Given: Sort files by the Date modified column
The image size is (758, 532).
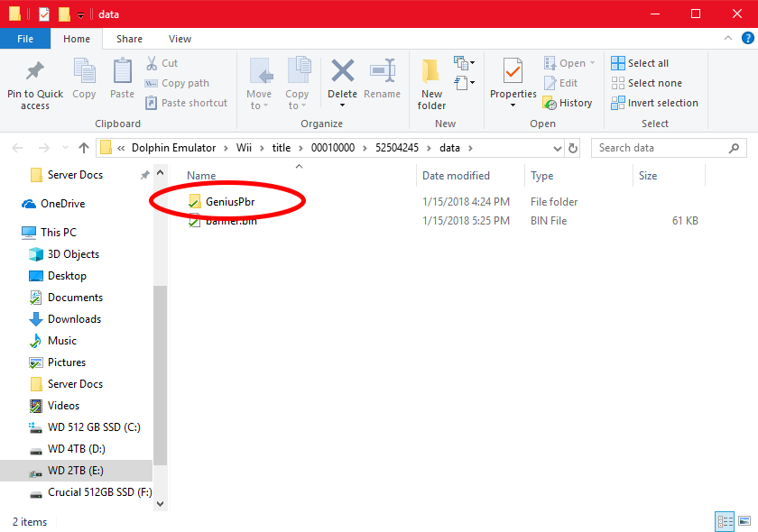Looking at the screenshot, I should (456, 176).
